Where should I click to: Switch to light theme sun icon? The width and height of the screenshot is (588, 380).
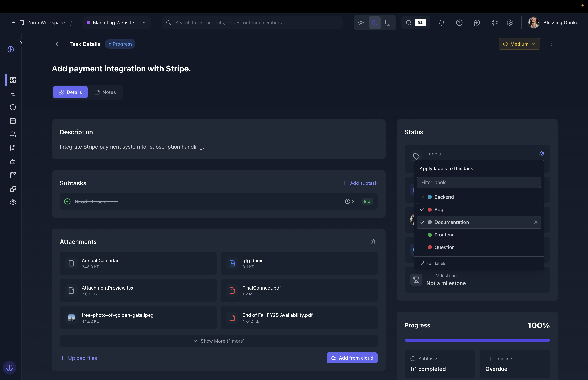(x=361, y=23)
